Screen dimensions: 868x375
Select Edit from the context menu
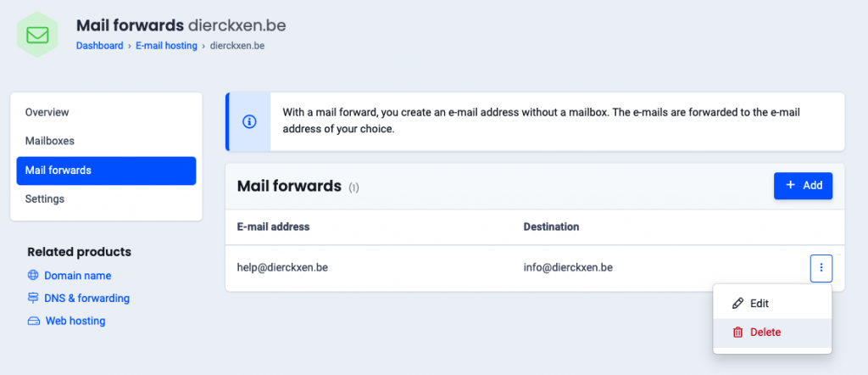point(759,304)
